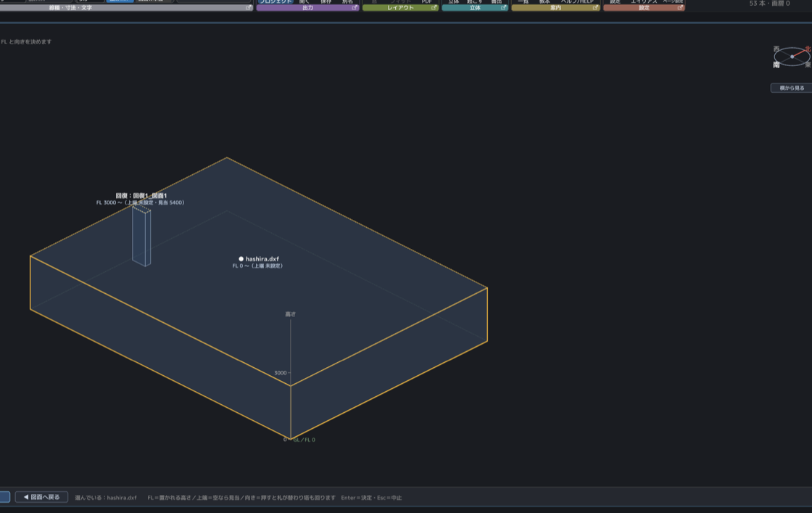
Task: Click 北 on the compass
Action: click(808, 49)
